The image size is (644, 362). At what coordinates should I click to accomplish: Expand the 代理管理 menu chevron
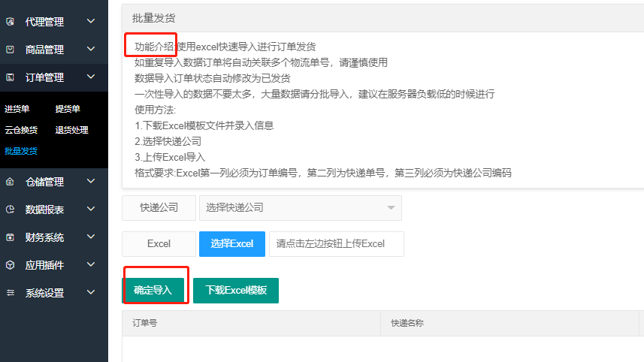(x=91, y=22)
